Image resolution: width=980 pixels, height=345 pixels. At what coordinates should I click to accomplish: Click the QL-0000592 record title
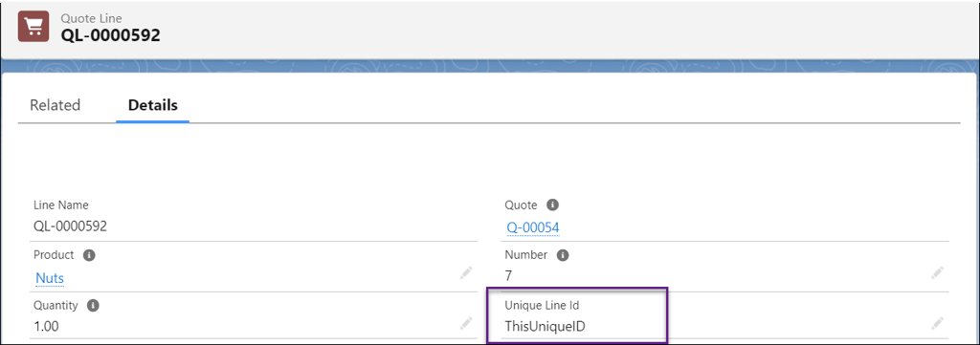point(111,35)
